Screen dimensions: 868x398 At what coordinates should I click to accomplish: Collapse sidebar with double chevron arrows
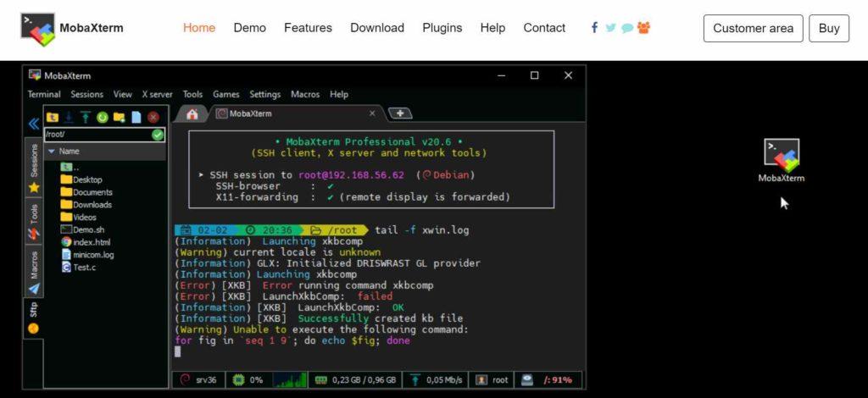click(x=34, y=124)
